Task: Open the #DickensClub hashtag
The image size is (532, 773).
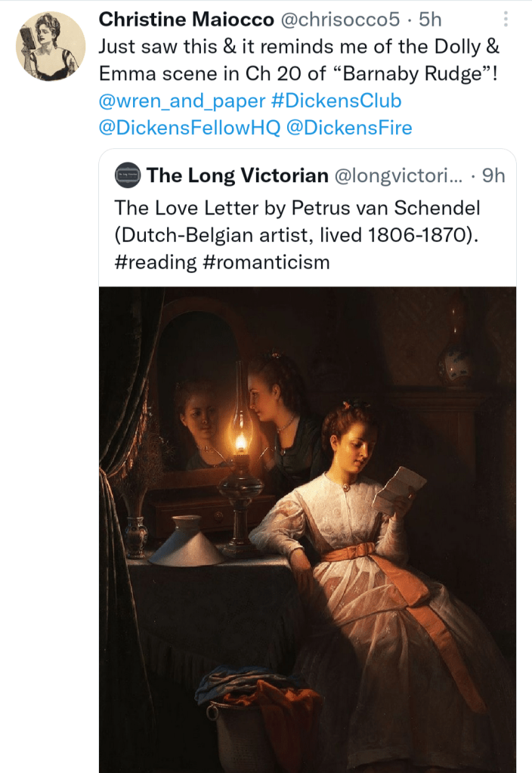Action: coord(336,100)
